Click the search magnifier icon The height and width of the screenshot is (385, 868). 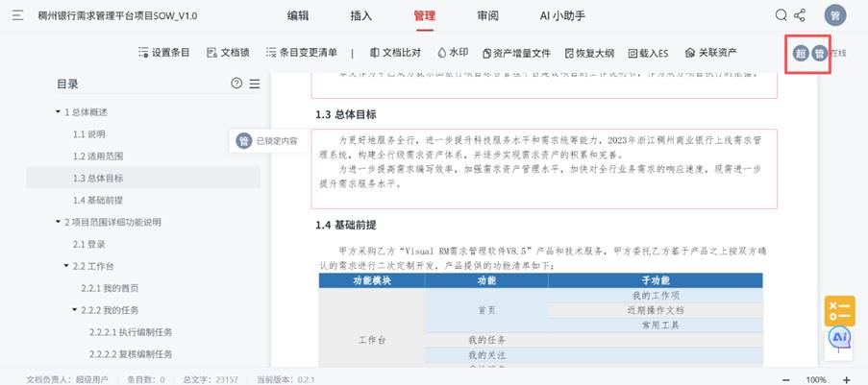tap(781, 15)
